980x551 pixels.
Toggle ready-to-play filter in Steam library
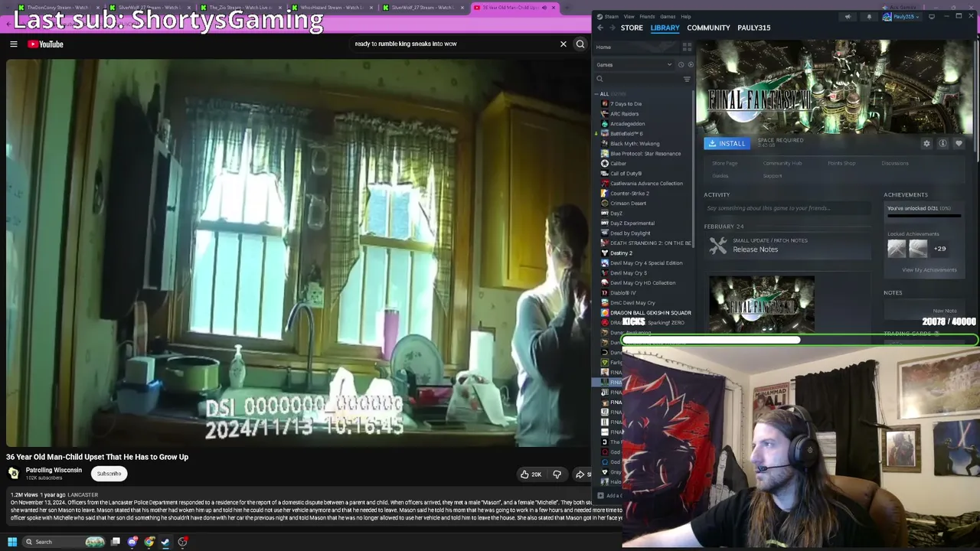point(690,65)
